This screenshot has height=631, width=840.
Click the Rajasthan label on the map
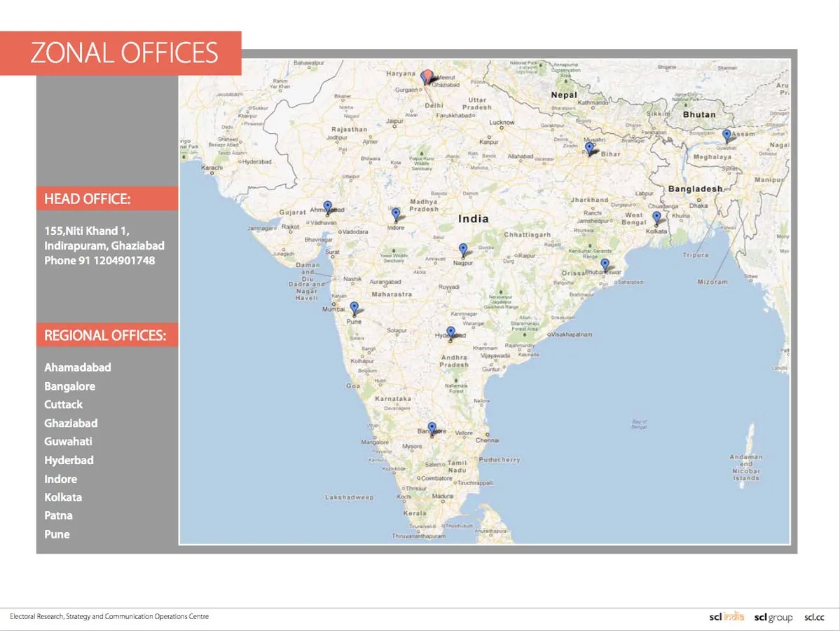[x=350, y=130]
